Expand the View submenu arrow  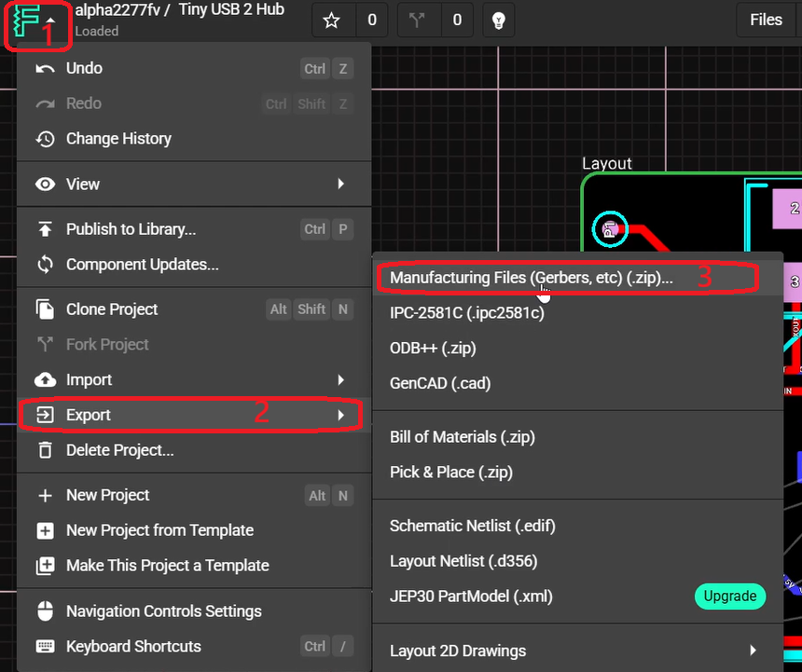click(341, 184)
